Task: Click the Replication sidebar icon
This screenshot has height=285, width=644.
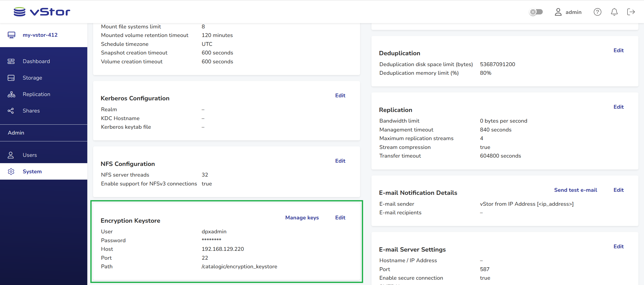Action: 11,94
